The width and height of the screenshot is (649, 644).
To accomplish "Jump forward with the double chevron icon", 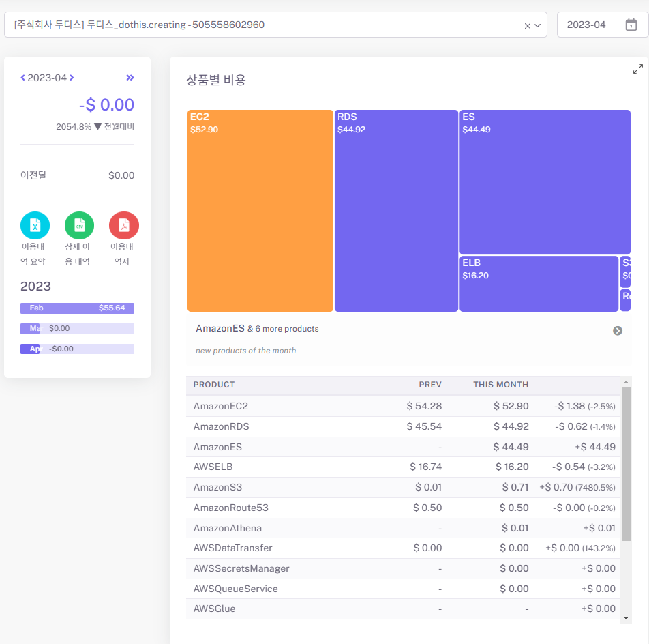I will 130,78.
